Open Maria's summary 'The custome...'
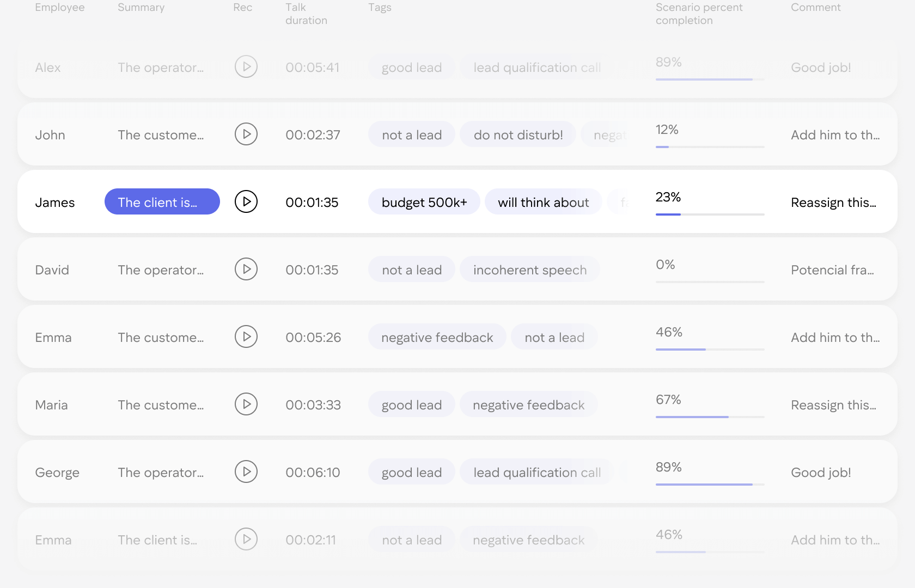 point(161,405)
